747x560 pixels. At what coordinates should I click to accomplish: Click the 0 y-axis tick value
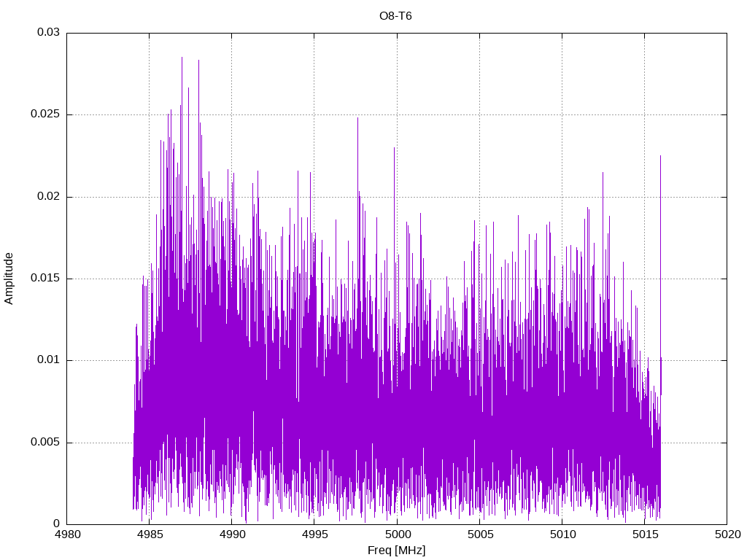pyautogui.click(x=57, y=524)
